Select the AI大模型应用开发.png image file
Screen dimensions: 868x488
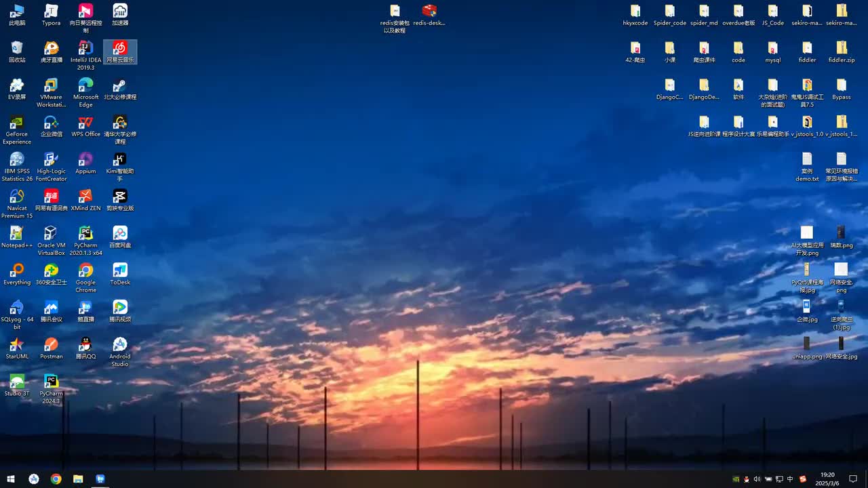(x=807, y=241)
